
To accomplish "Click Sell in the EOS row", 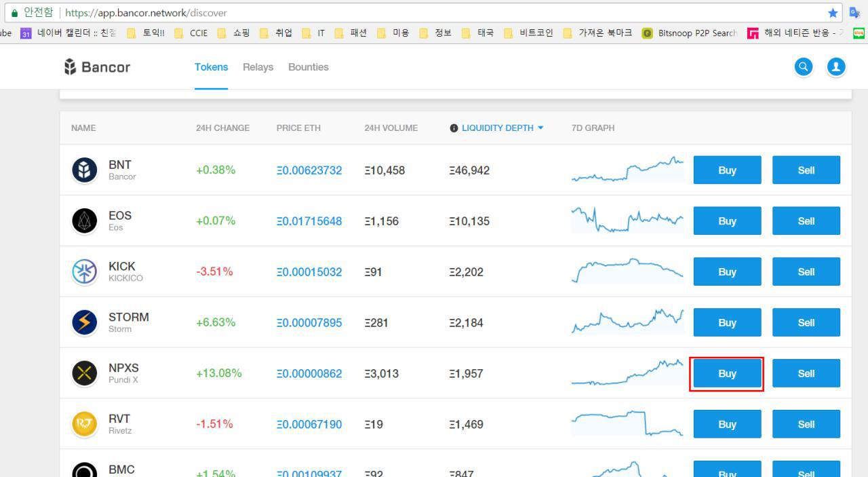I will pyautogui.click(x=806, y=221).
